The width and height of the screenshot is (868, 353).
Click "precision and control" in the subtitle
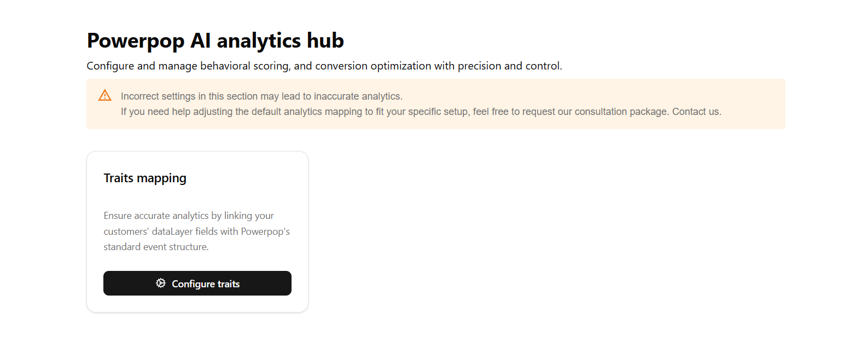(x=509, y=66)
